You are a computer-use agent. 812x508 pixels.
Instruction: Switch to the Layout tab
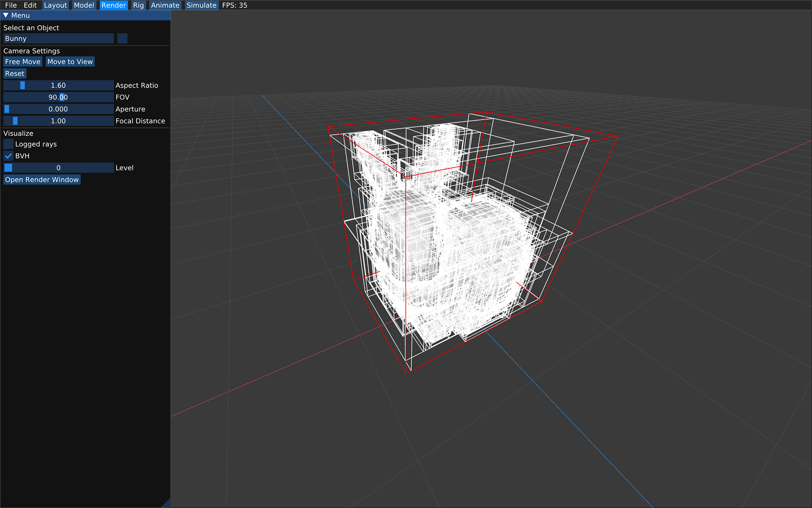(55, 5)
